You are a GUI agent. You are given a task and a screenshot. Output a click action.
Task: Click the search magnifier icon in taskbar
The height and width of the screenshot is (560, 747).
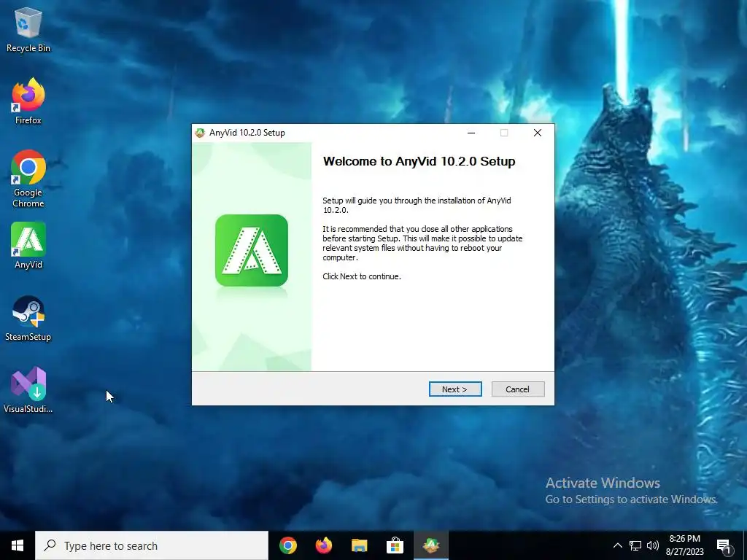tap(50, 545)
